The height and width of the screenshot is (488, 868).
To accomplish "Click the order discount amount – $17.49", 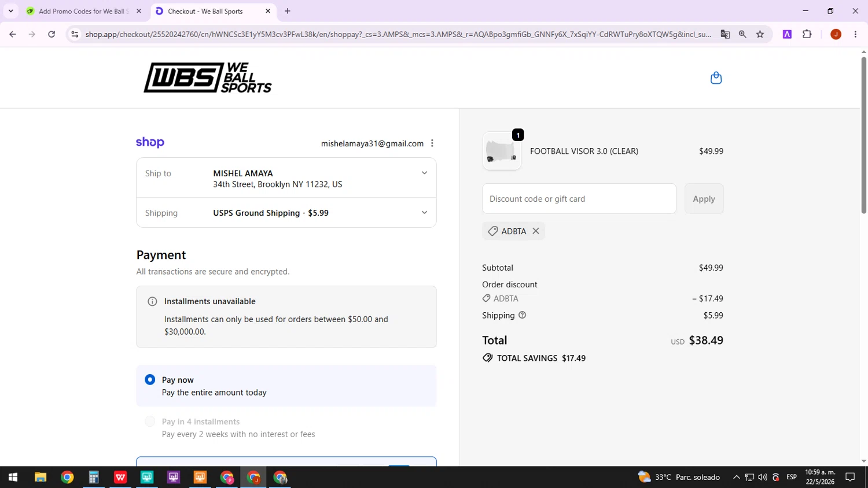I will pyautogui.click(x=708, y=298).
